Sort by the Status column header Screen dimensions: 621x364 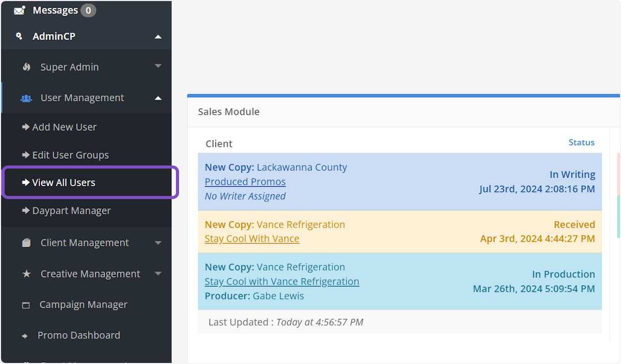tap(581, 143)
